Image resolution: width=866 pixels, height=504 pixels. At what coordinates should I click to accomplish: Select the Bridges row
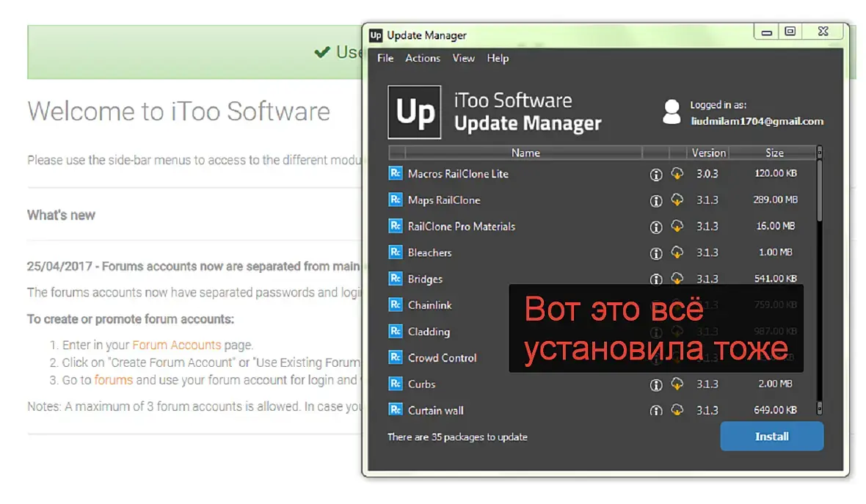[602, 278]
